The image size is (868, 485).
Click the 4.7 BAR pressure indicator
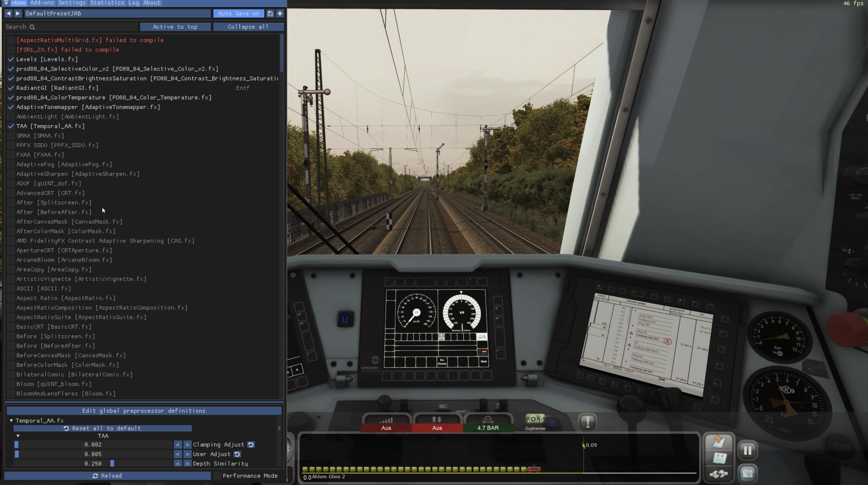tap(488, 423)
